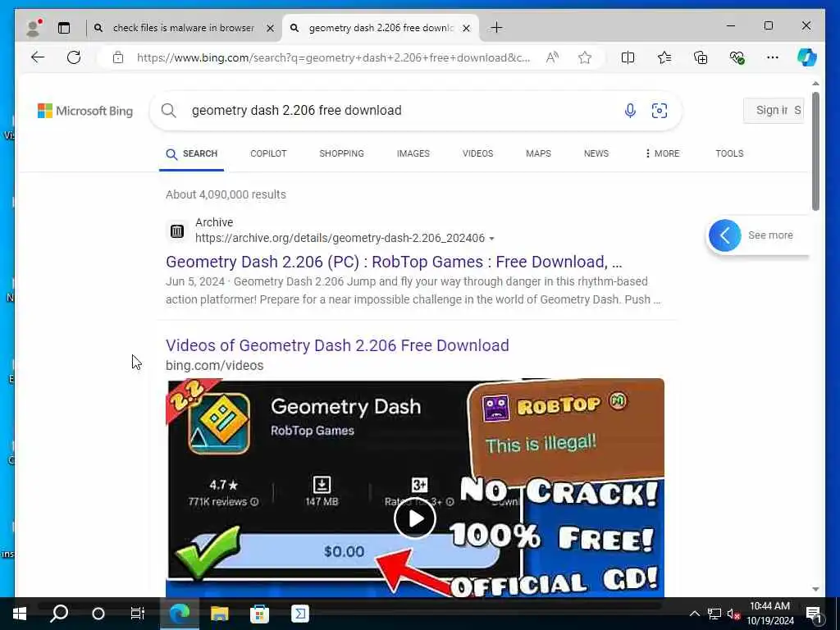Go to Microsoft Bing home logo

tap(85, 111)
